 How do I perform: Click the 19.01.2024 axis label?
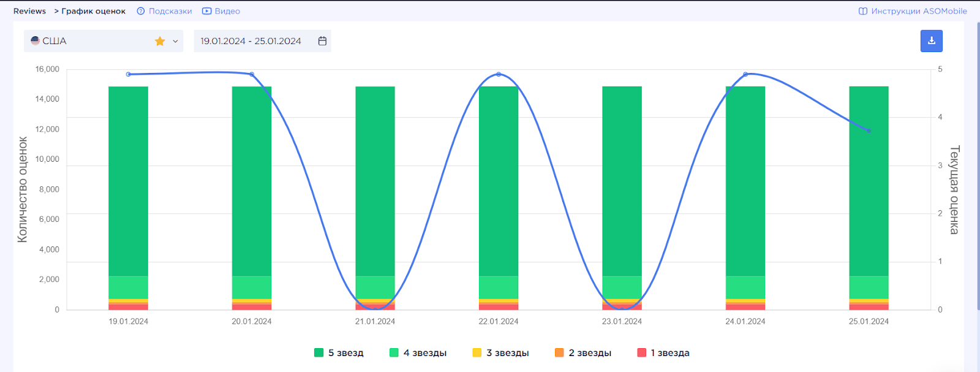tap(129, 321)
